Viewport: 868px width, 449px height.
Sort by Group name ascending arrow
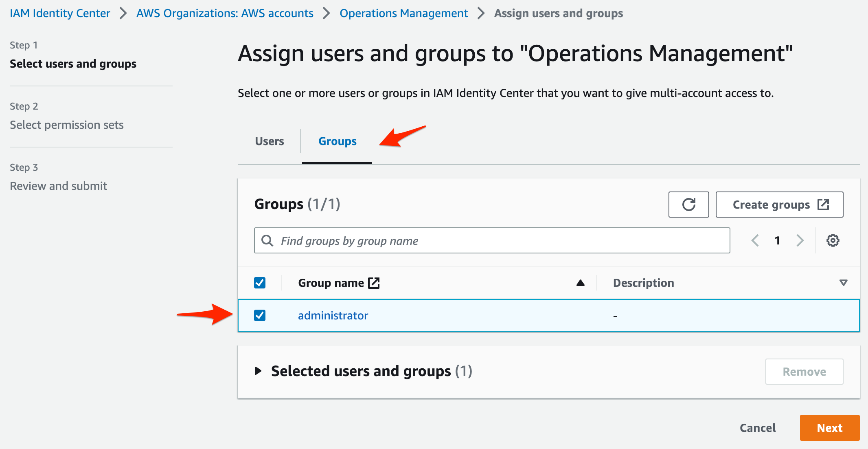point(581,283)
